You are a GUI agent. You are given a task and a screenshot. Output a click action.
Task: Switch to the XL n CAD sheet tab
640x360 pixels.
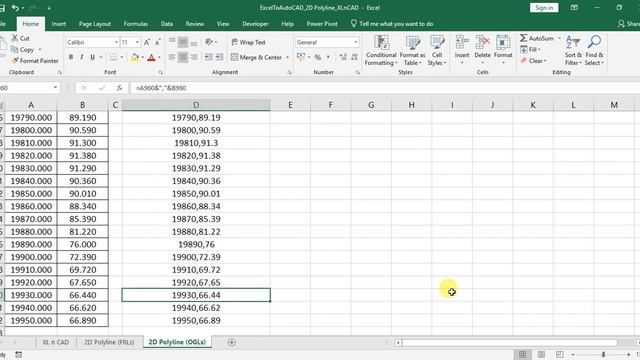point(56,342)
